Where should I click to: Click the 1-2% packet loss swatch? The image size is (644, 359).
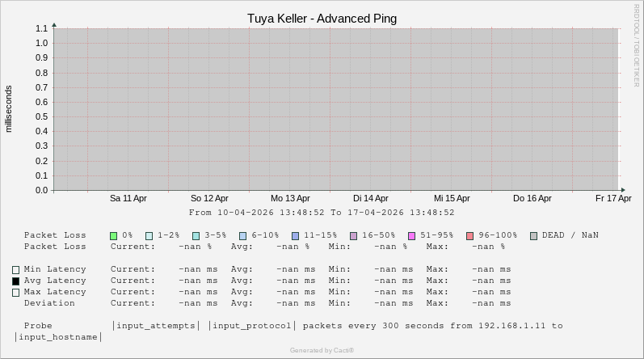click(149, 236)
